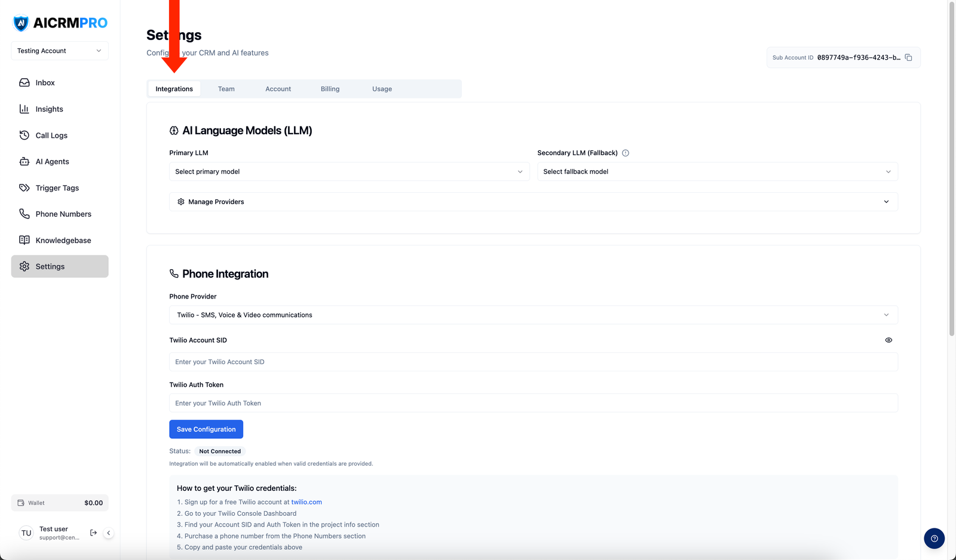Screen dimensions: 956x560
Task: Open Inbox from sidebar
Action: pyautogui.click(x=60, y=82)
